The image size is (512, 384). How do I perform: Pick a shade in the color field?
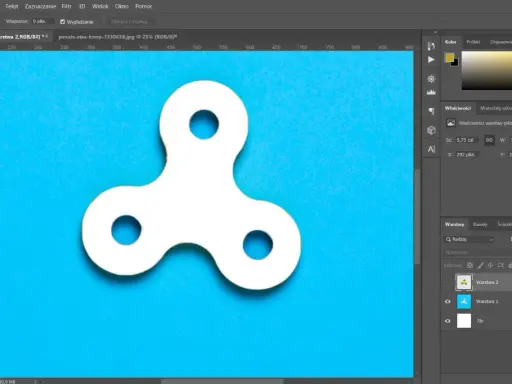[487, 71]
